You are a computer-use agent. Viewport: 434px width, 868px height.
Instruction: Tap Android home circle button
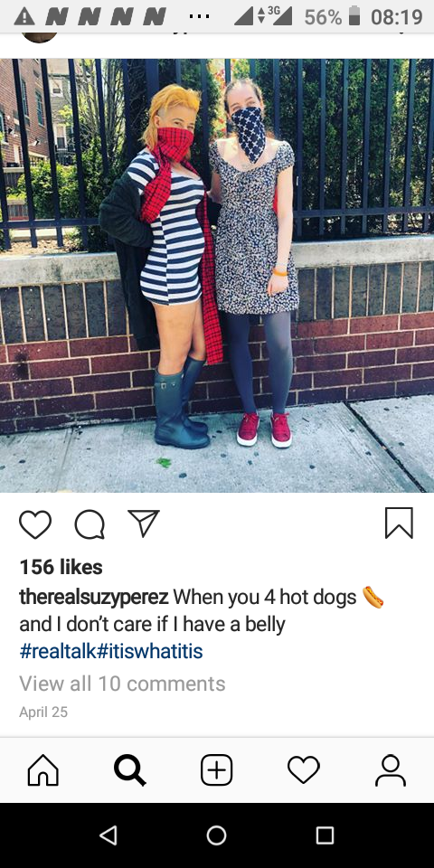216,835
